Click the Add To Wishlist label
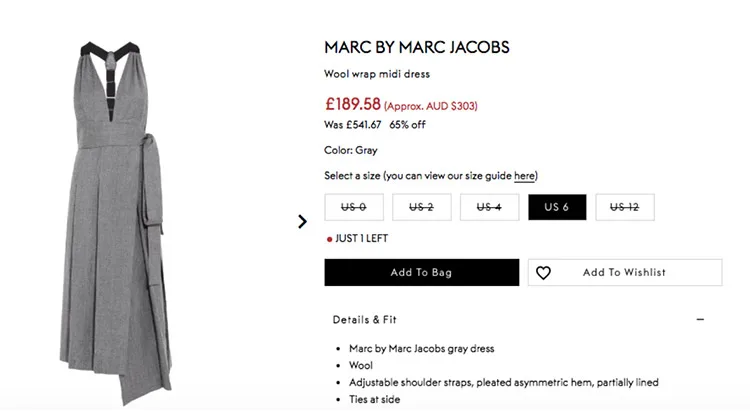Image resolution: width=750 pixels, height=411 pixels. [624, 273]
